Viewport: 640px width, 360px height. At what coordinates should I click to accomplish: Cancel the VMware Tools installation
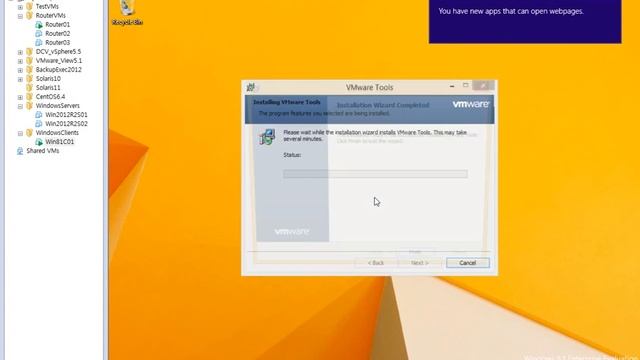[x=468, y=263]
